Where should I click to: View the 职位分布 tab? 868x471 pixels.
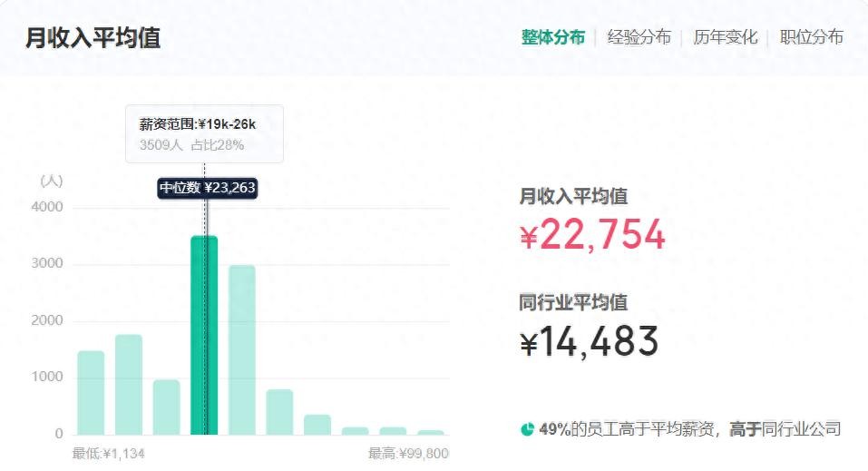tap(811, 37)
